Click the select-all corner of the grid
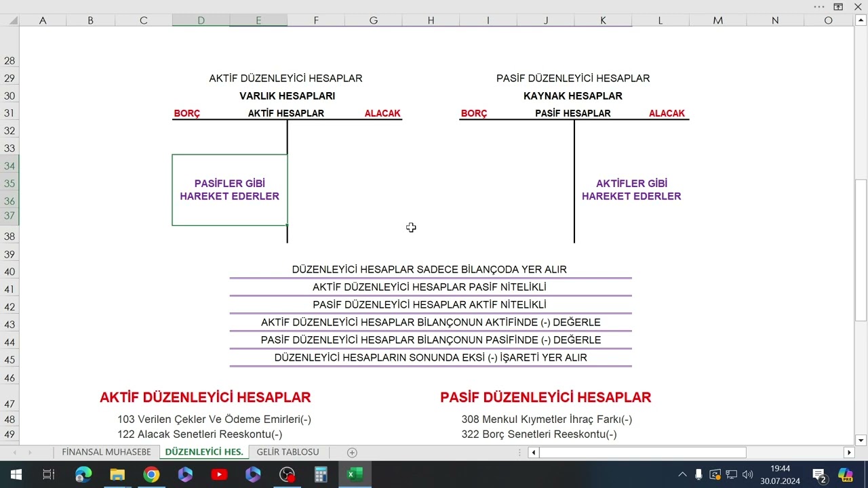The height and width of the screenshot is (488, 868). pyautogui.click(x=9, y=20)
